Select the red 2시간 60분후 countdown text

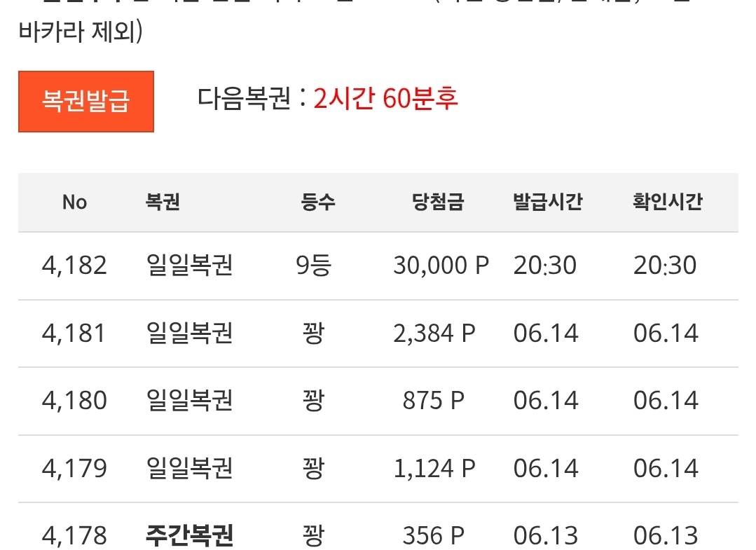pos(385,99)
